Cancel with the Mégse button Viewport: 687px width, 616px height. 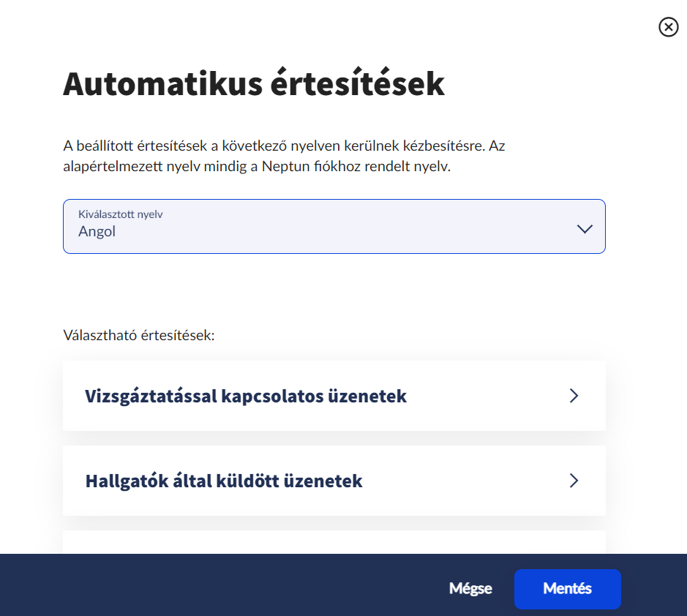tap(470, 589)
